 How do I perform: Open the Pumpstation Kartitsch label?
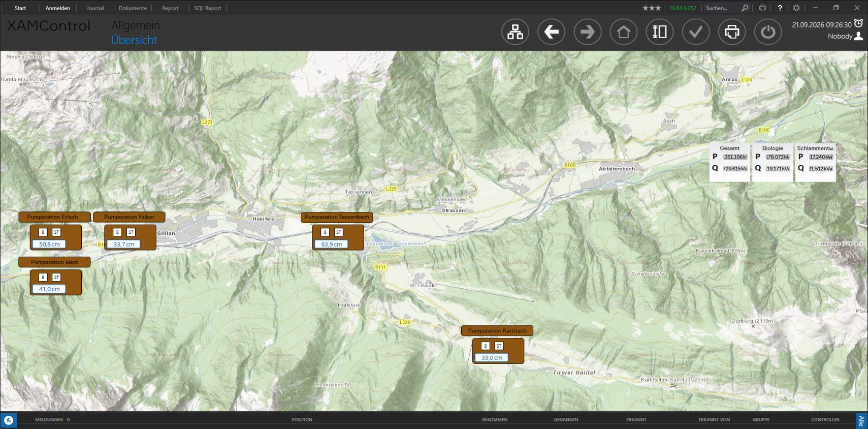tap(497, 331)
